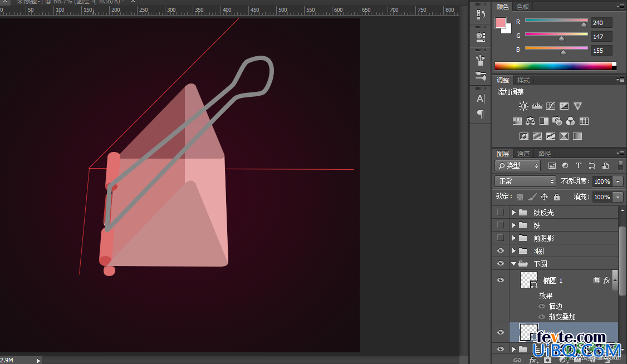
Task: Filter layers by adjustment layers icon
Action: [x=565, y=165]
